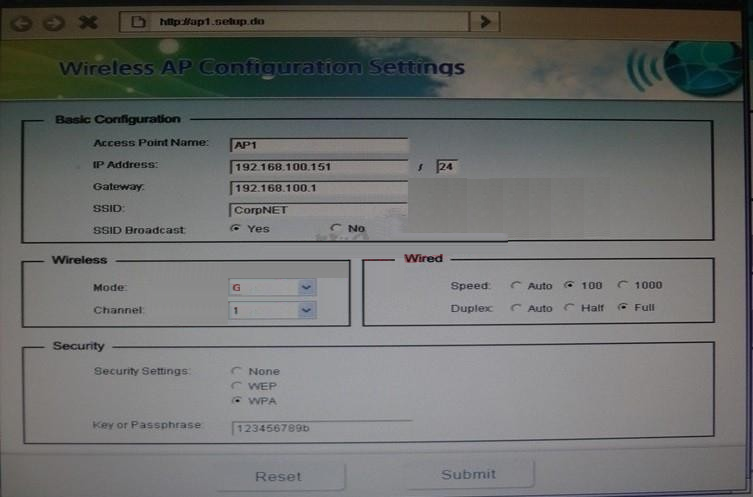Expand the wireless Channel dropdown
Image resolution: width=753 pixels, height=497 pixels.
click(x=306, y=310)
